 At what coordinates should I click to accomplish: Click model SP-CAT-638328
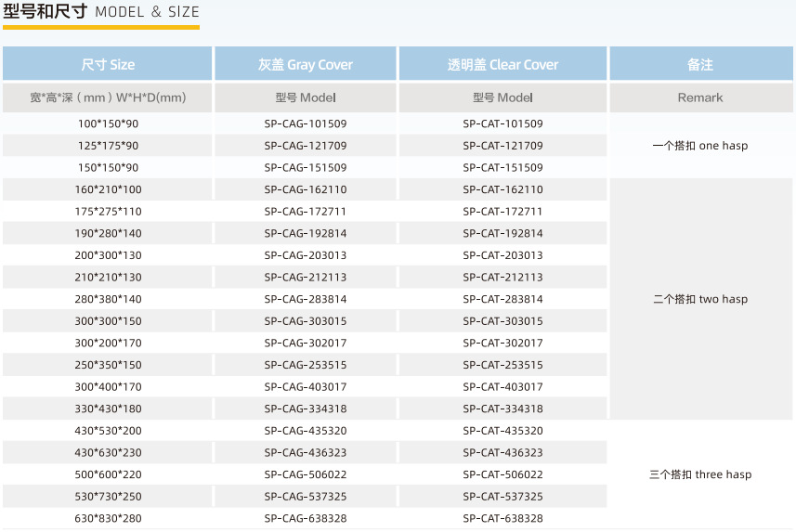point(502,518)
